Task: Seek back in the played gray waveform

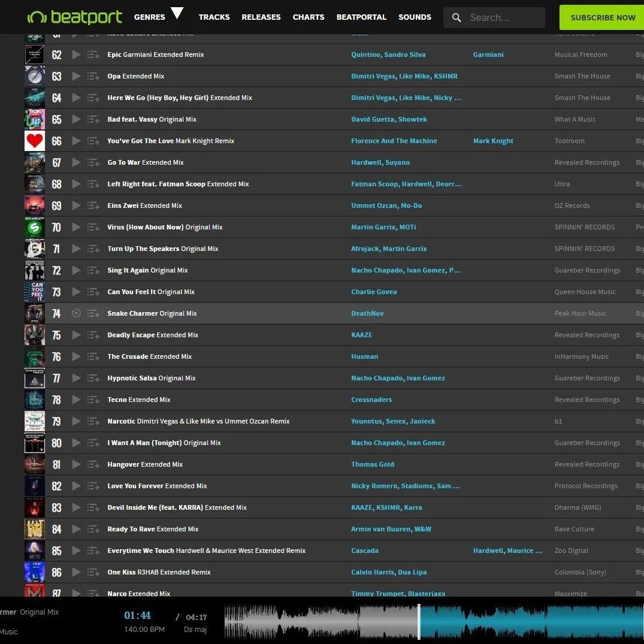Action: [321, 621]
